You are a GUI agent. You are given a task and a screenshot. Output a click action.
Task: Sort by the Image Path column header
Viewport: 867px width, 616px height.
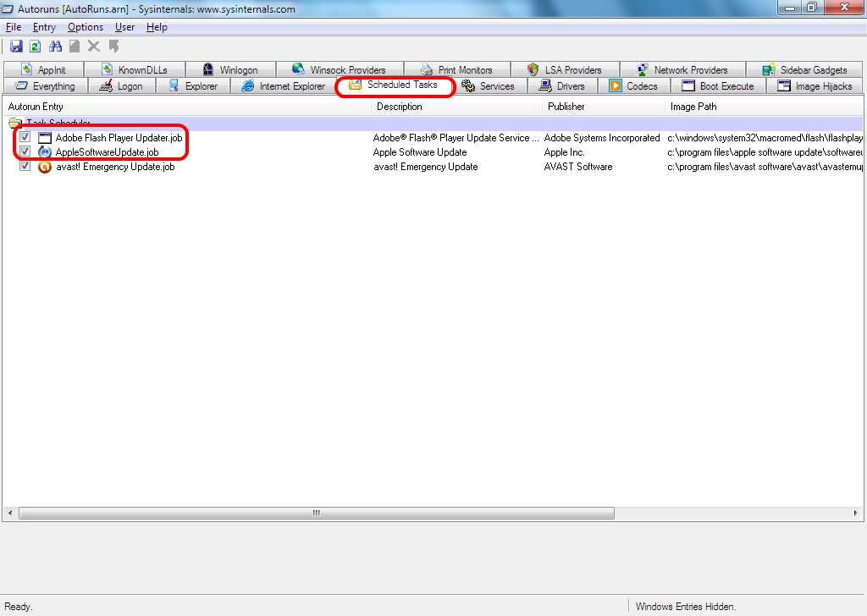pos(764,107)
